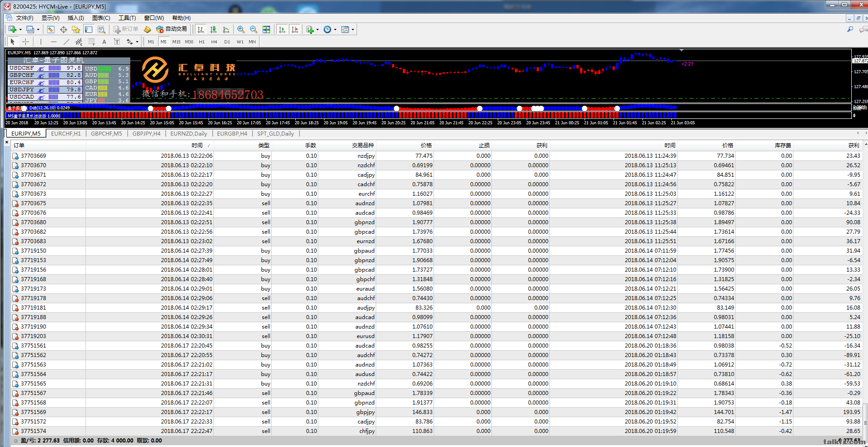Toggle the Terminal panel icon
The height and width of the screenshot is (447, 868).
click(x=89, y=29)
